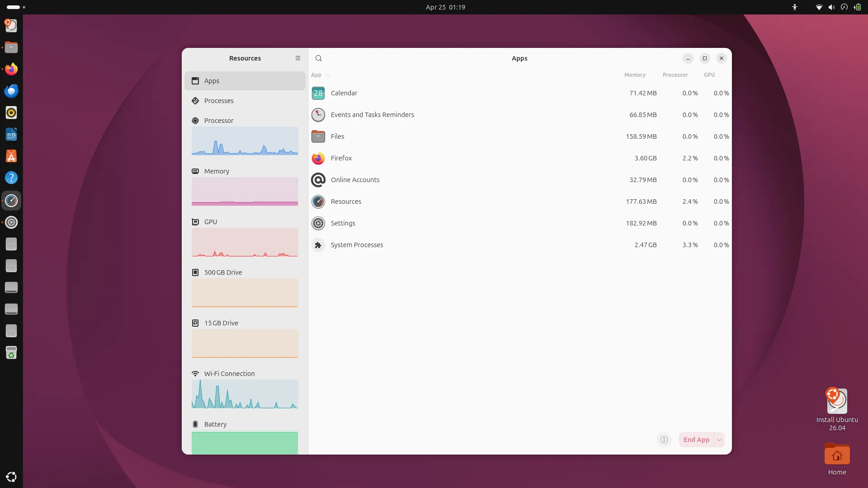Sort apps by the Memory column
Viewport: 868px width, 488px height.
click(x=635, y=75)
